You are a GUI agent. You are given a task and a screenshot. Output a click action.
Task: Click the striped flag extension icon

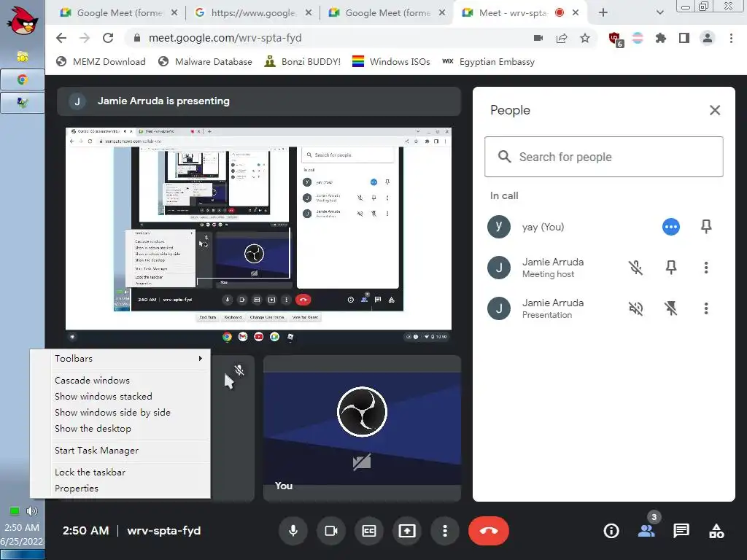[638, 38]
